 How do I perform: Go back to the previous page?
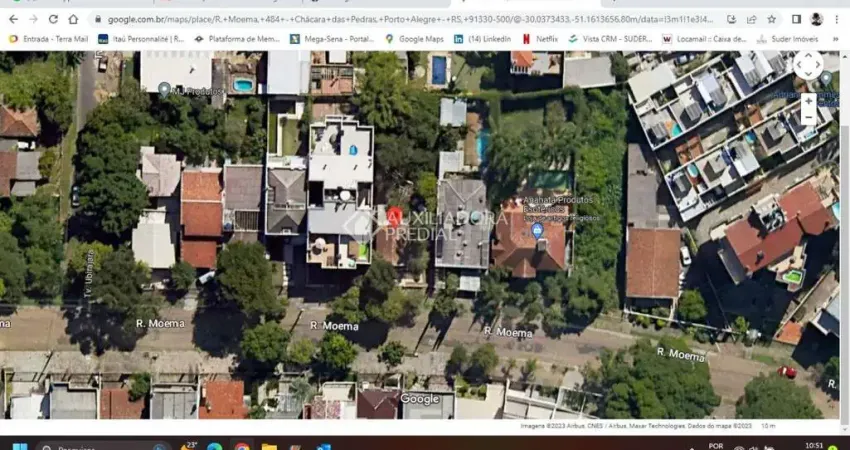tap(14, 19)
